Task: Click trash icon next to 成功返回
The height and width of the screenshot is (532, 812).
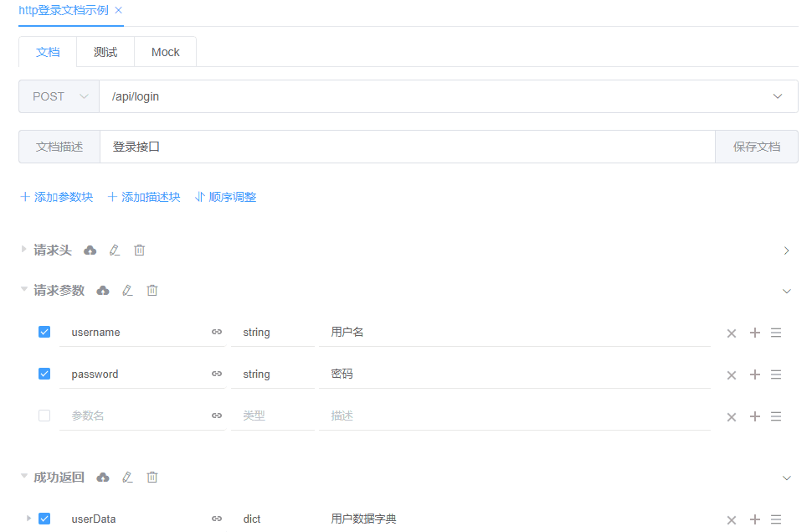Action: point(152,477)
